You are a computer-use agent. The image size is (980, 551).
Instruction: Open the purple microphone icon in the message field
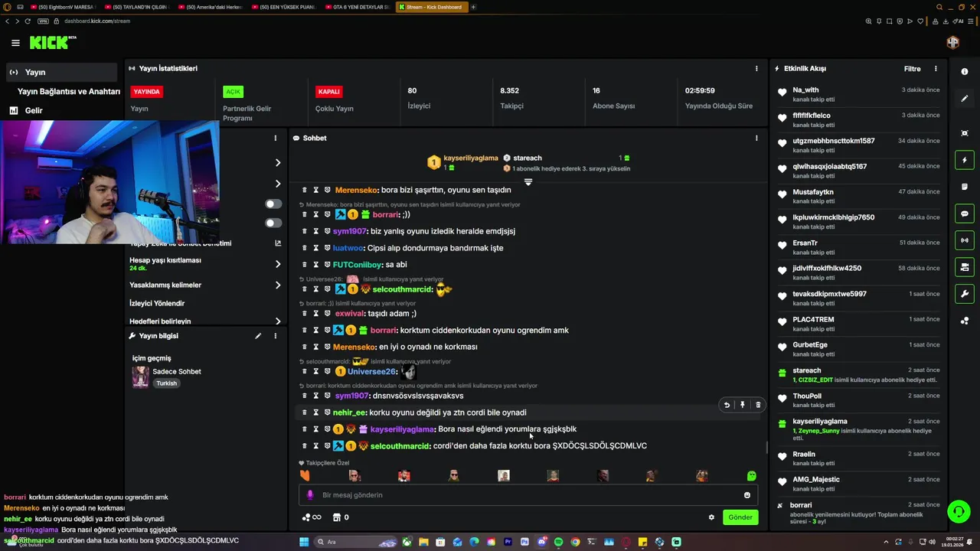310,495
